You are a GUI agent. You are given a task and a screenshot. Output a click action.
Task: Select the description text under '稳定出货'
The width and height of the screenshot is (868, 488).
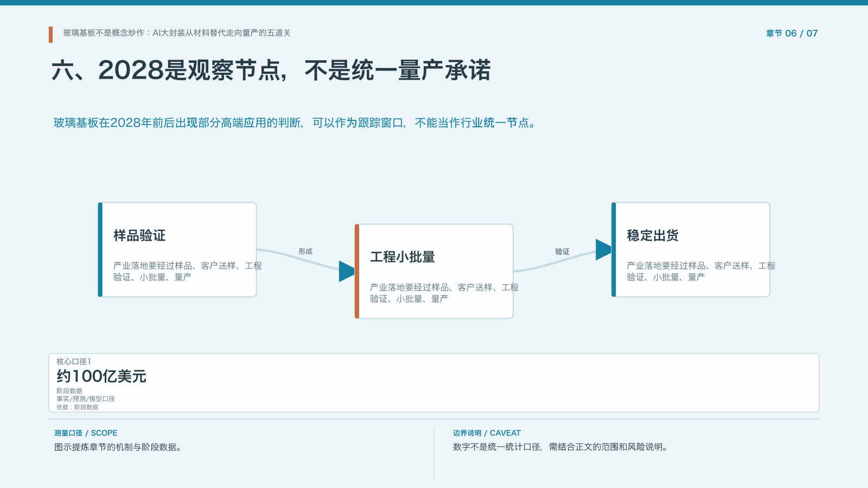click(x=700, y=271)
